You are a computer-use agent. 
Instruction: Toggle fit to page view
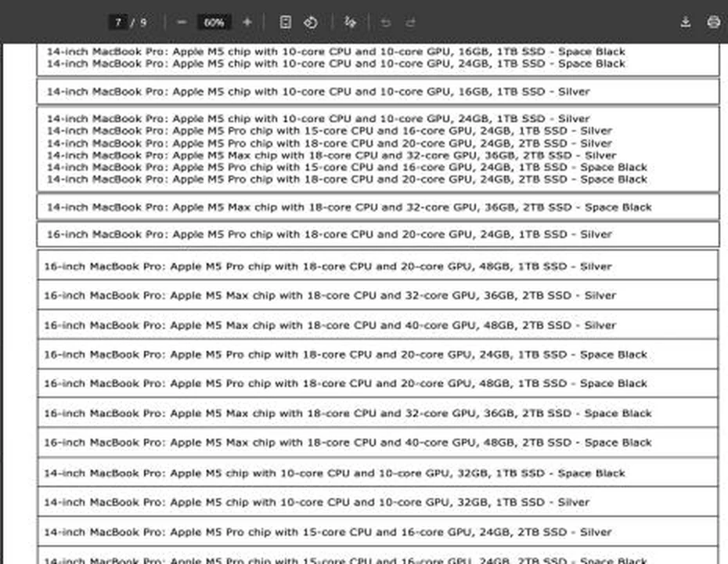[286, 22]
